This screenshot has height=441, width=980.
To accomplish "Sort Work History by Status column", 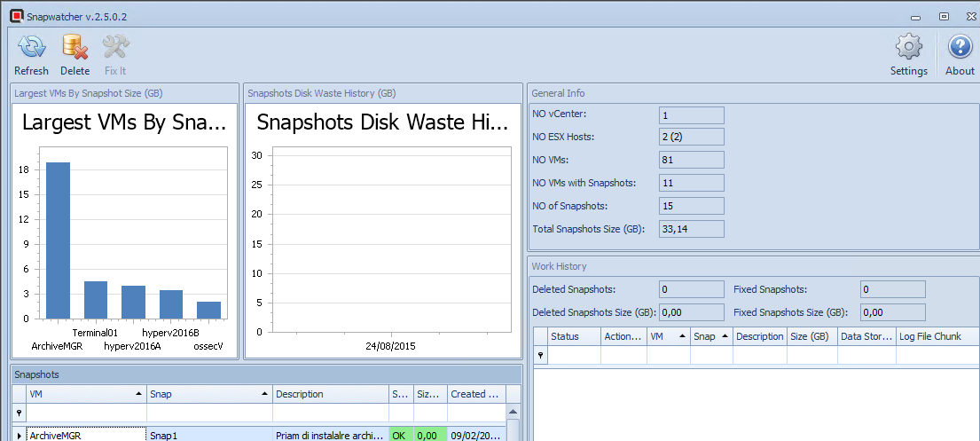I will (x=574, y=336).
